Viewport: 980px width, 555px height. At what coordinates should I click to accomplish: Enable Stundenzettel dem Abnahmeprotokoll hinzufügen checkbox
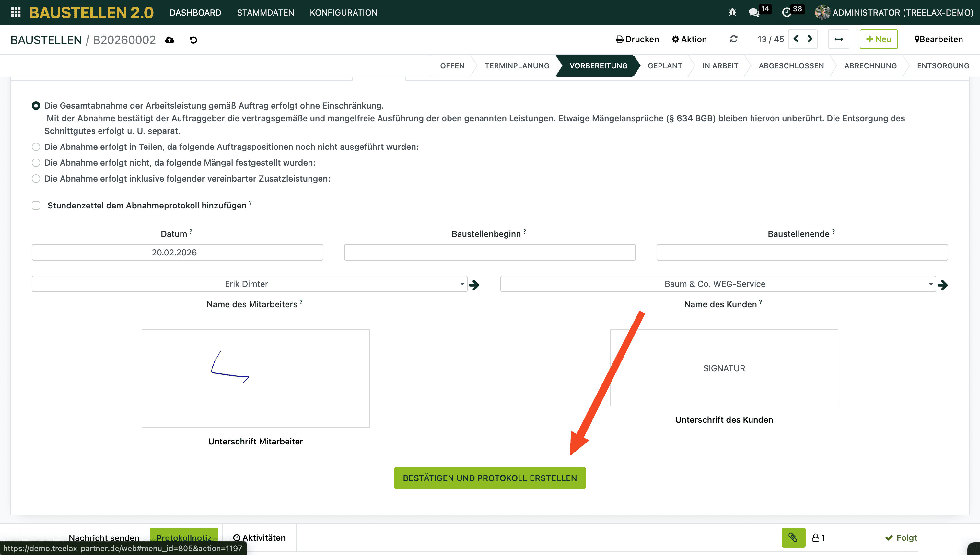(x=36, y=206)
